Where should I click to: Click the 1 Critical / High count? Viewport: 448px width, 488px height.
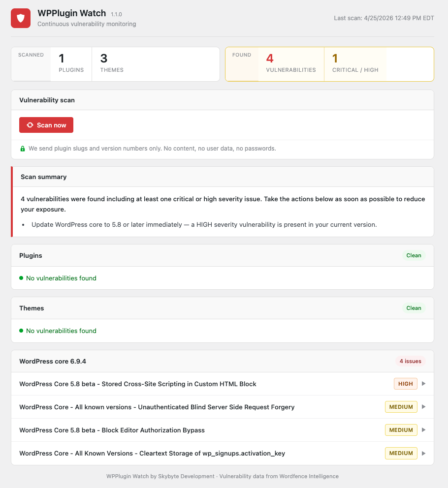coord(355,64)
